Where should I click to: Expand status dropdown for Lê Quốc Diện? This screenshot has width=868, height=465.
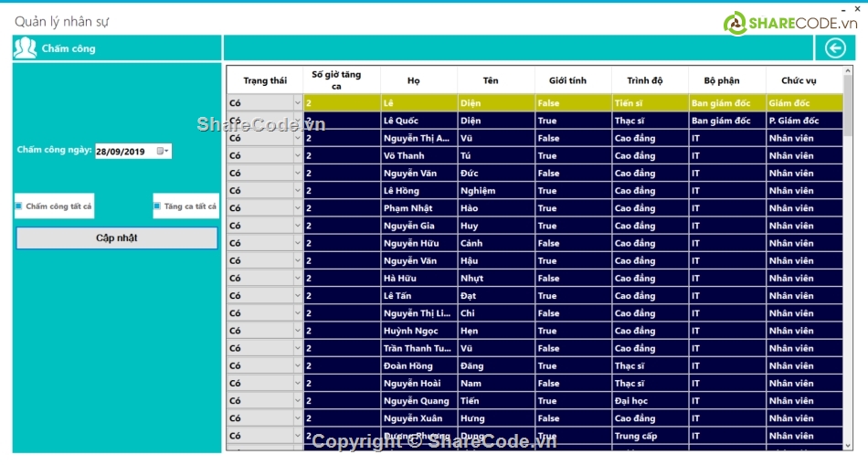coord(297,121)
